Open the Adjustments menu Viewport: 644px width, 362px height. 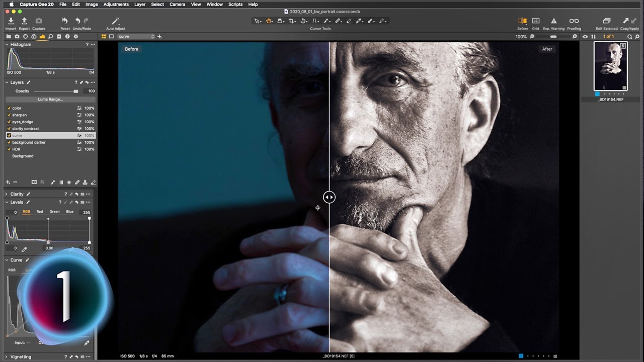click(x=116, y=5)
